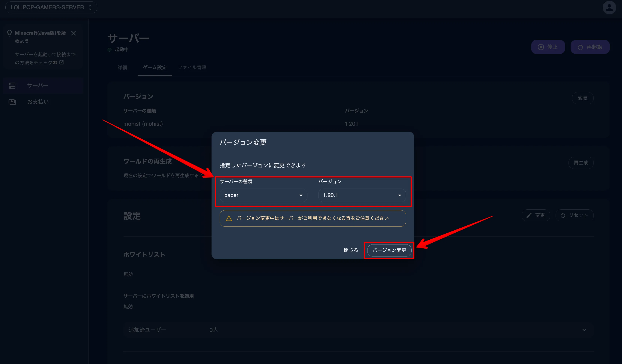Image resolution: width=622 pixels, height=364 pixels.
Task: Click the payment sidebar icon
Action: [12, 102]
